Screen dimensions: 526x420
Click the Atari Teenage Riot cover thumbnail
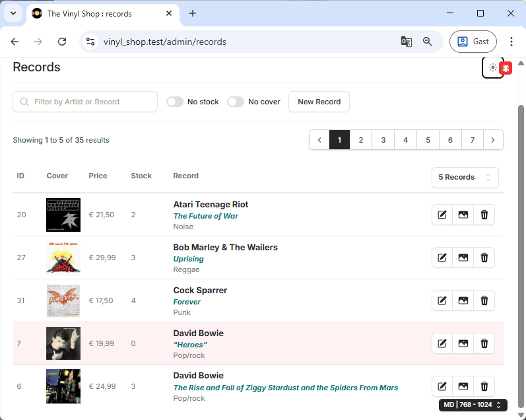pos(63,215)
